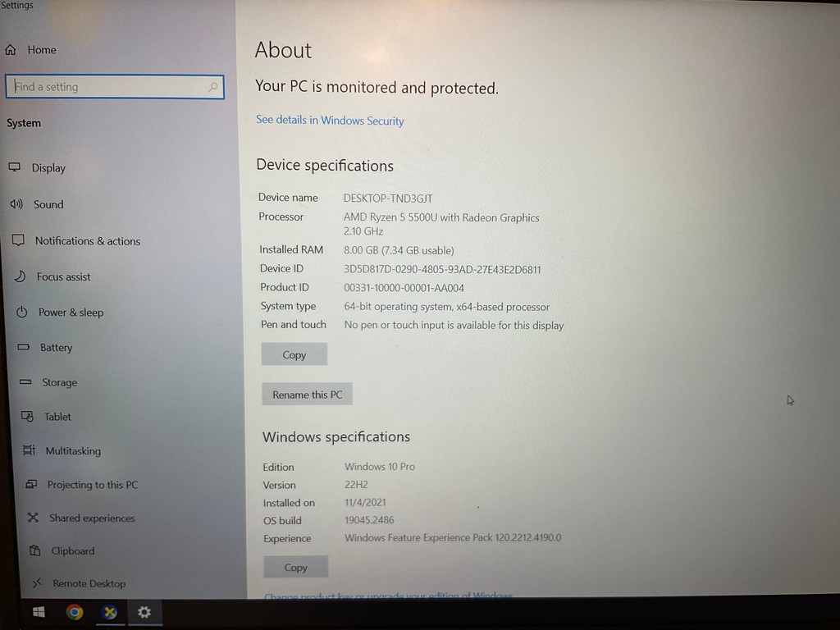Open Notifications & actions settings
Viewport: 840px width, 630px height.
[88, 241]
